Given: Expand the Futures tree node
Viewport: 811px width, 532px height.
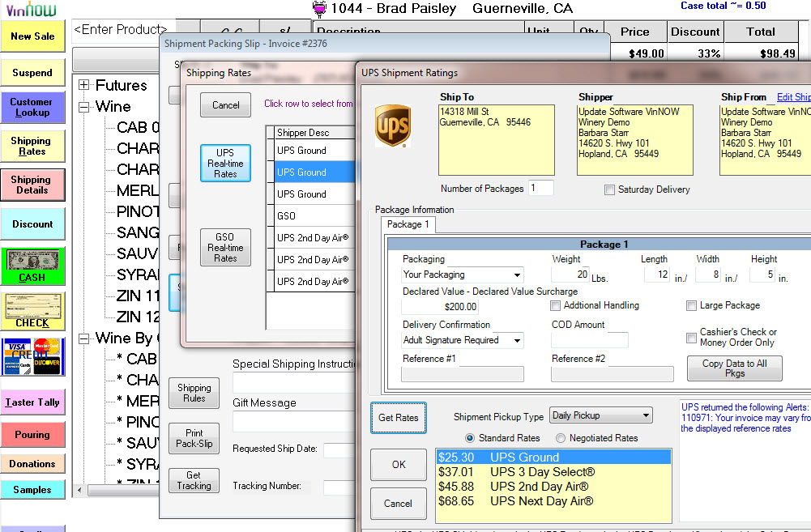Looking at the screenshot, I should point(83,85).
